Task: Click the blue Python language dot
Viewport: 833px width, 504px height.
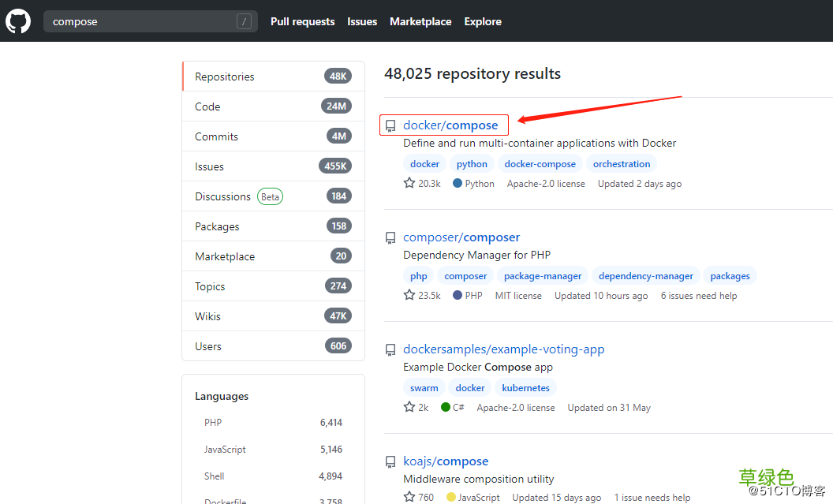Action: pyautogui.click(x=458, y=183)
